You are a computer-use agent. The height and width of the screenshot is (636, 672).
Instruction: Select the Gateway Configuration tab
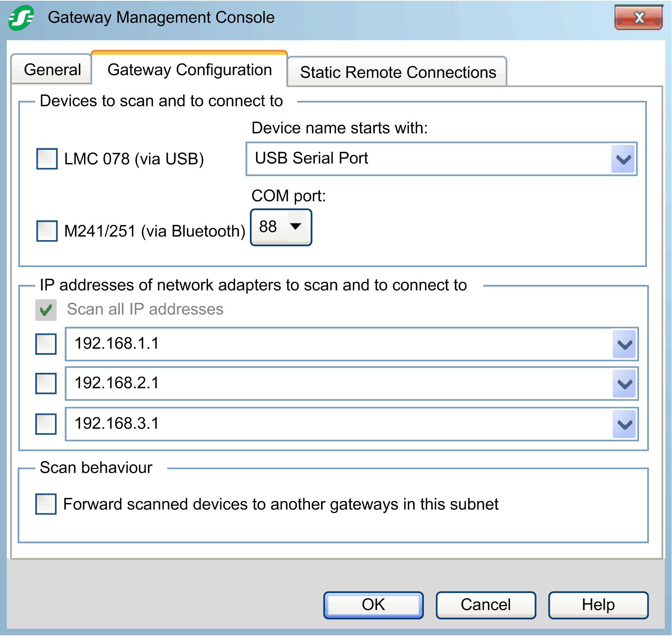(x=189, y=70)
